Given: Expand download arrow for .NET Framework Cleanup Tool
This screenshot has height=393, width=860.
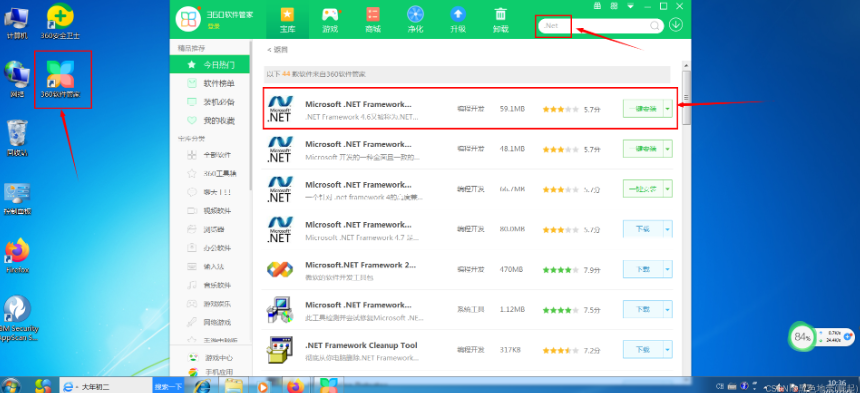Looking at the screenshot, I should [x=667, y=349].
